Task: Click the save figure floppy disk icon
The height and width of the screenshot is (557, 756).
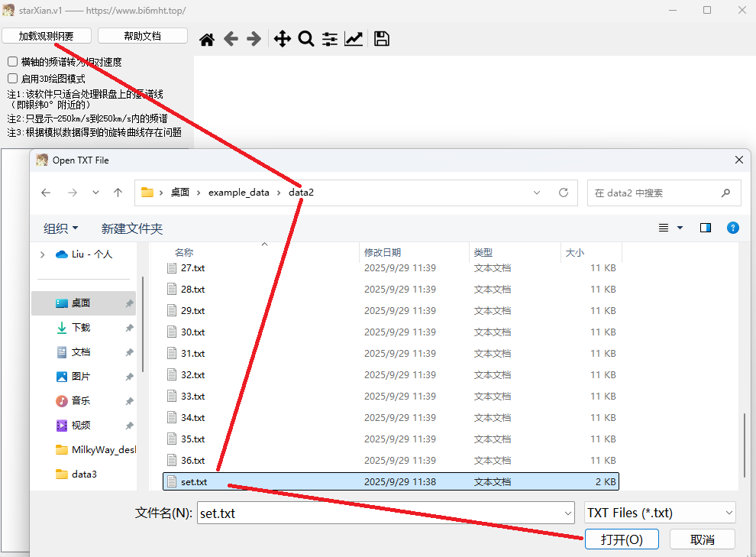Action: coord(382,40)
